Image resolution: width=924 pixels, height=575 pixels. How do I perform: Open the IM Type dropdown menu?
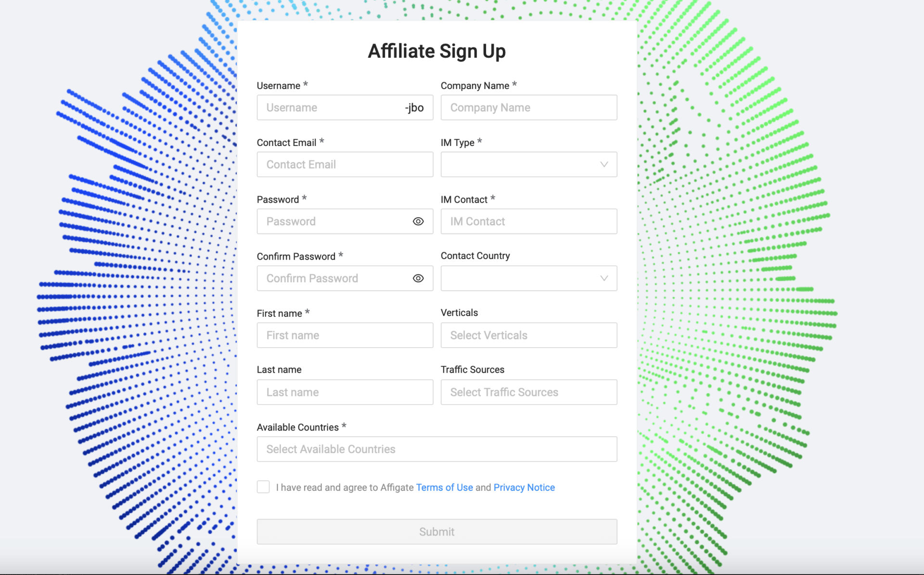click(x=527, y=164)
